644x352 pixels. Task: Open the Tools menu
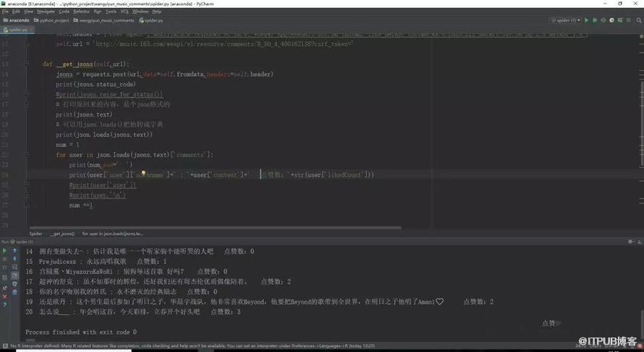[111, 12]
